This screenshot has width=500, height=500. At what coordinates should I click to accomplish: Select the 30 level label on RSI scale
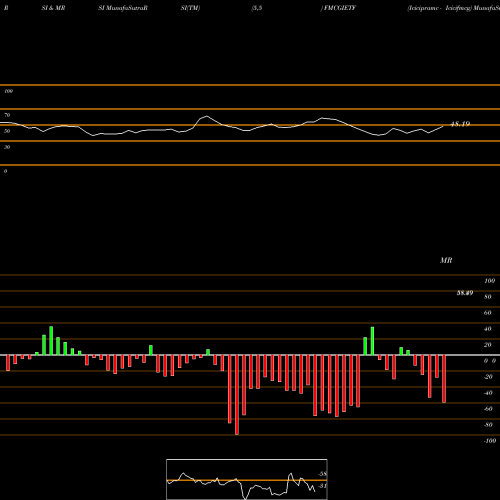[7, 147]
